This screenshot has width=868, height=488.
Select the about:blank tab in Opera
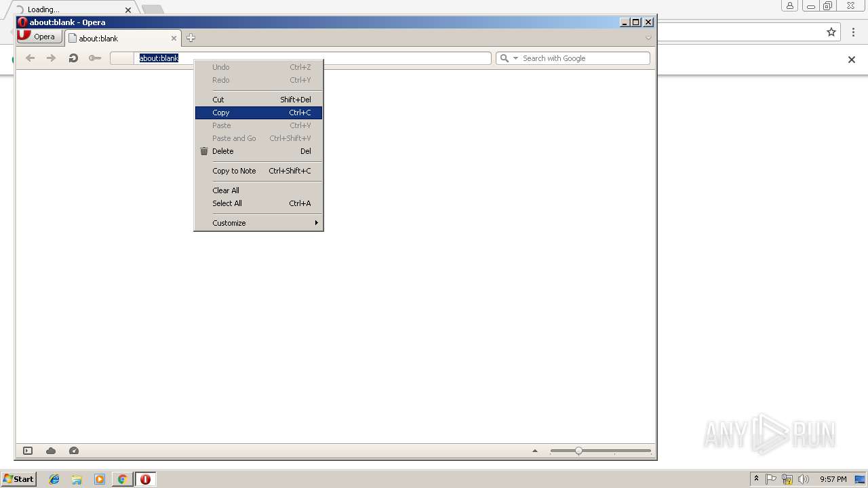pyautogui.click(x=122, y=38)
